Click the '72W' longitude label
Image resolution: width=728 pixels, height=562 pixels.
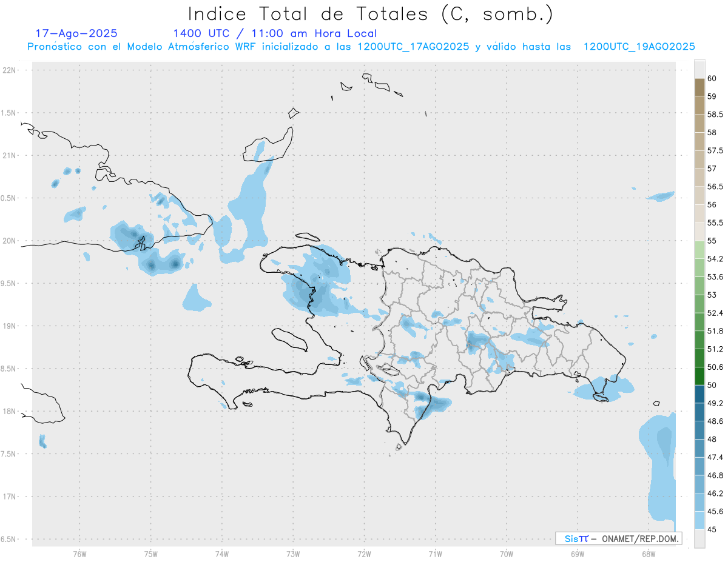[x=364, y=554]
